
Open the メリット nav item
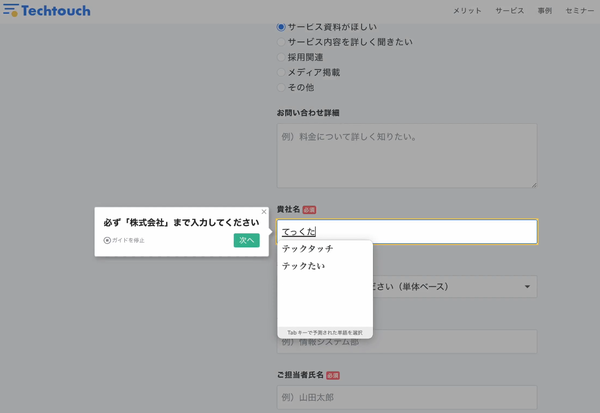pos(467,11)
